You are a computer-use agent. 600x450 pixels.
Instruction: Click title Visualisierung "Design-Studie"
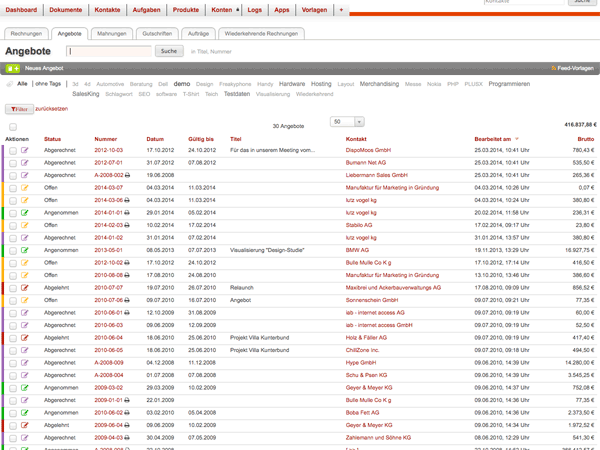267,250
